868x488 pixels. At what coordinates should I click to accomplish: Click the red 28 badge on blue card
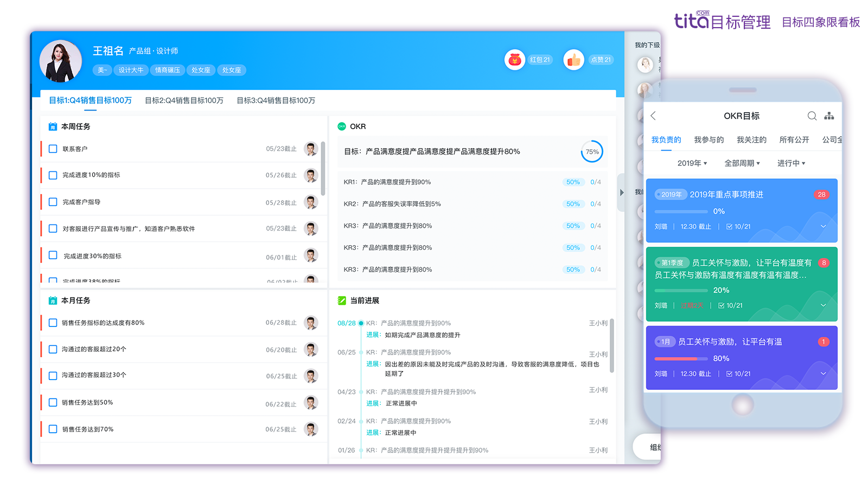821,195
